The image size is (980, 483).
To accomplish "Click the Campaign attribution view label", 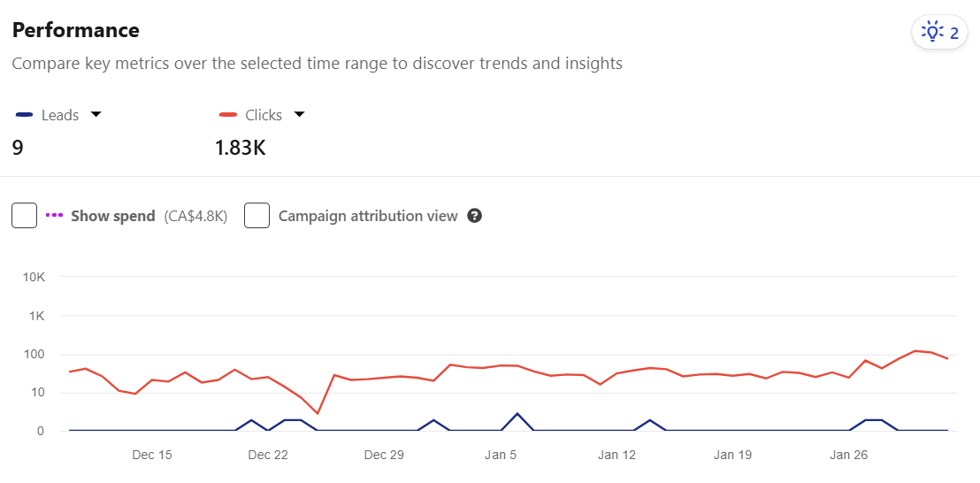I will pos(368,216).
